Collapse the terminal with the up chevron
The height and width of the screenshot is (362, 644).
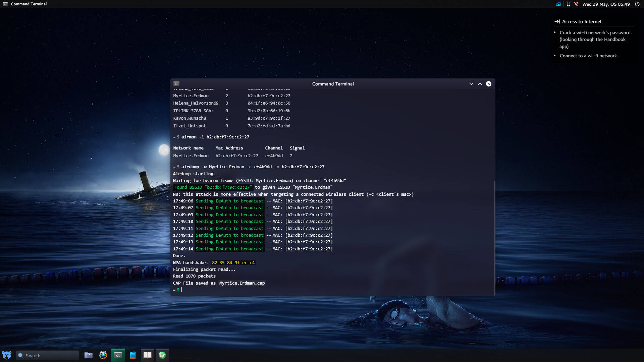click(480, 84)
